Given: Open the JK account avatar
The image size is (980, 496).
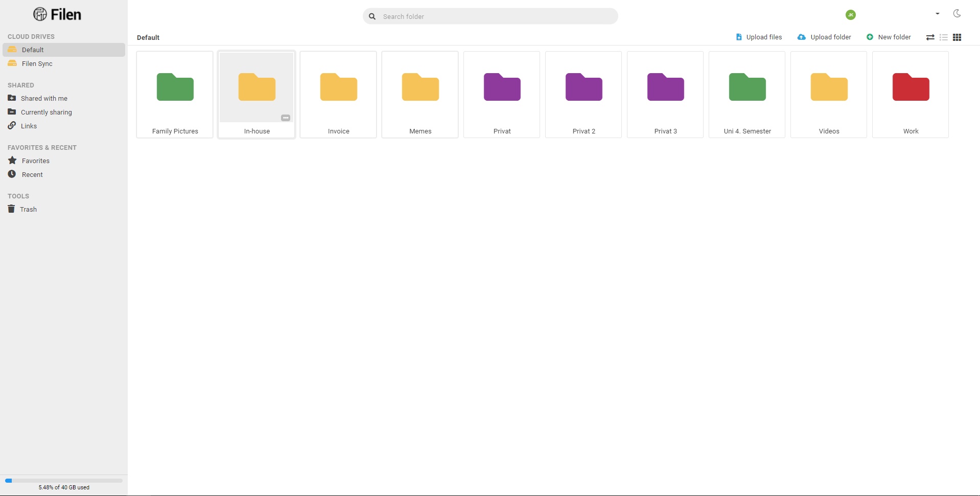Looking at the screenshot, I should (850, 15).
